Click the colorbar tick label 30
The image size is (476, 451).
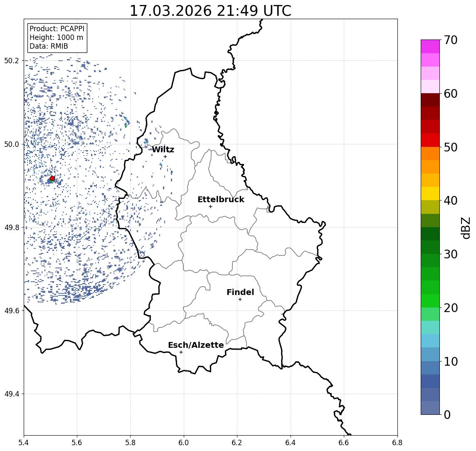[x=451, y=254]
